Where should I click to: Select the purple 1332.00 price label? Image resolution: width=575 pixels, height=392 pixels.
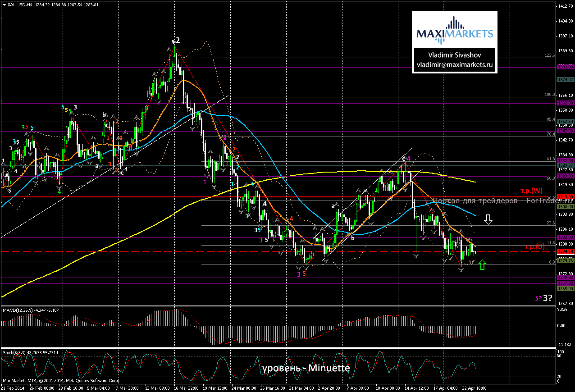[565, 160]
